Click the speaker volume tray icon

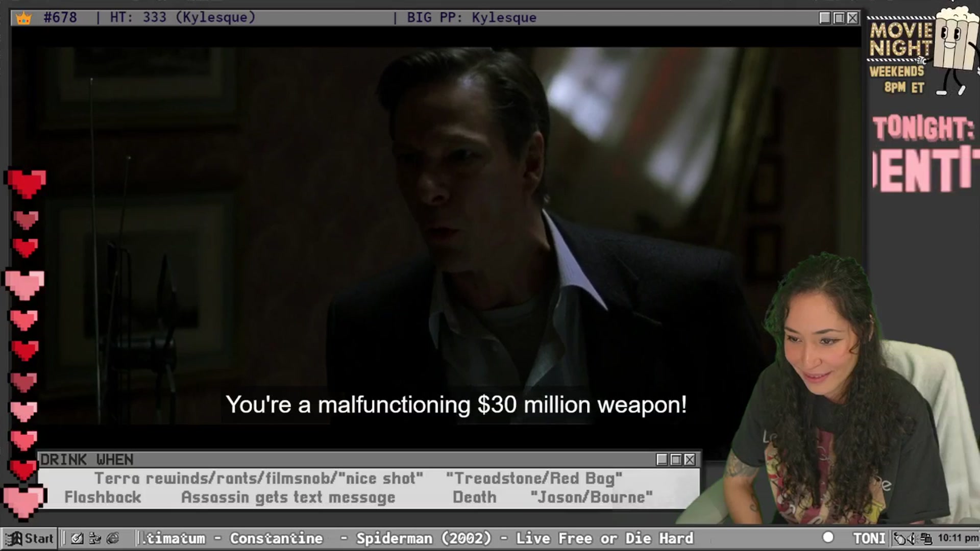[913, 539]
